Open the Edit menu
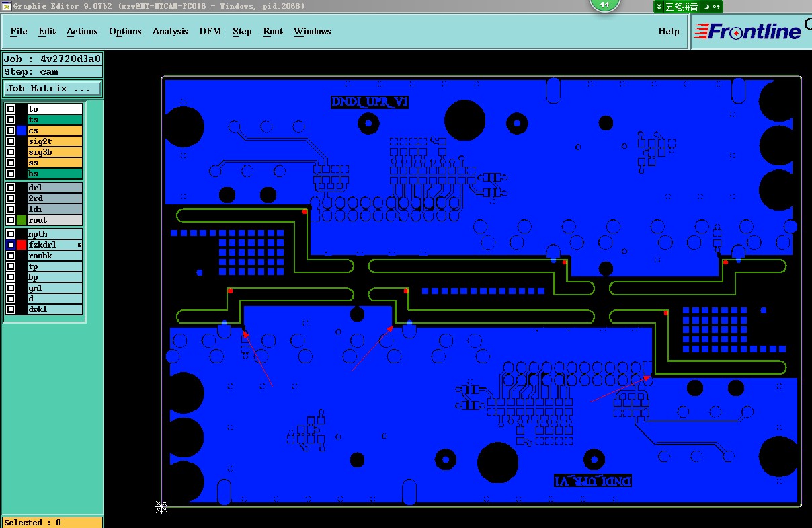 pyautogui.click(x=47, y=31)
